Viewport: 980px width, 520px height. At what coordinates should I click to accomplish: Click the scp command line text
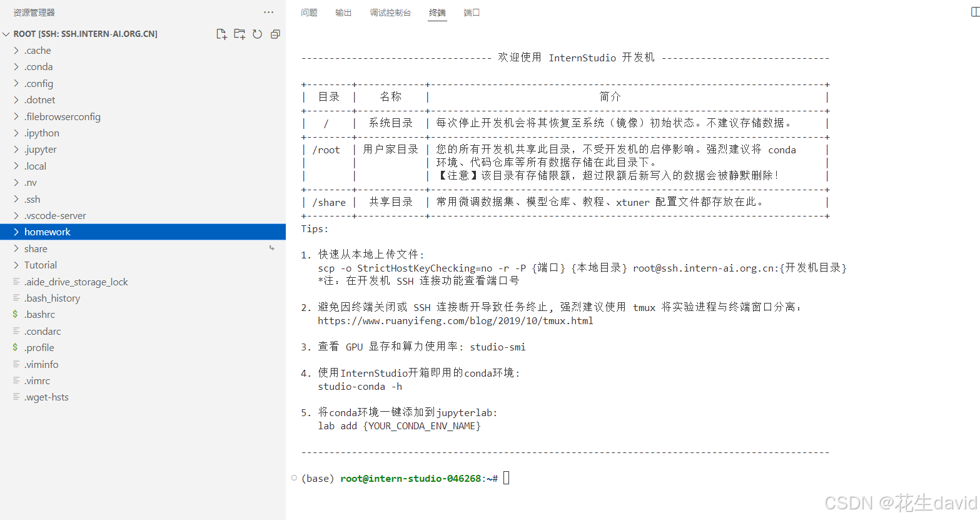click(x=582, y=268)
